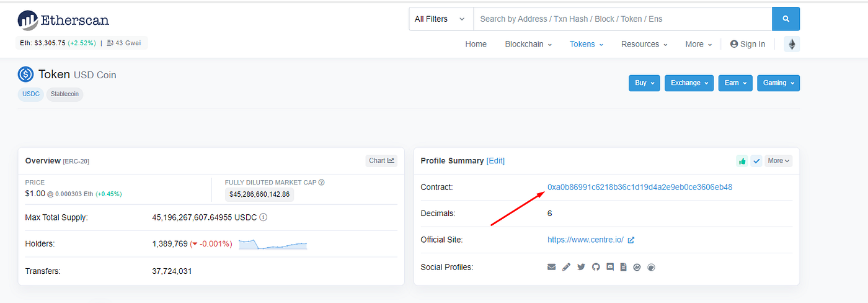The image size is (868, 303).
Task: Open the GitHub social profile icon
Action: [596, 267]
